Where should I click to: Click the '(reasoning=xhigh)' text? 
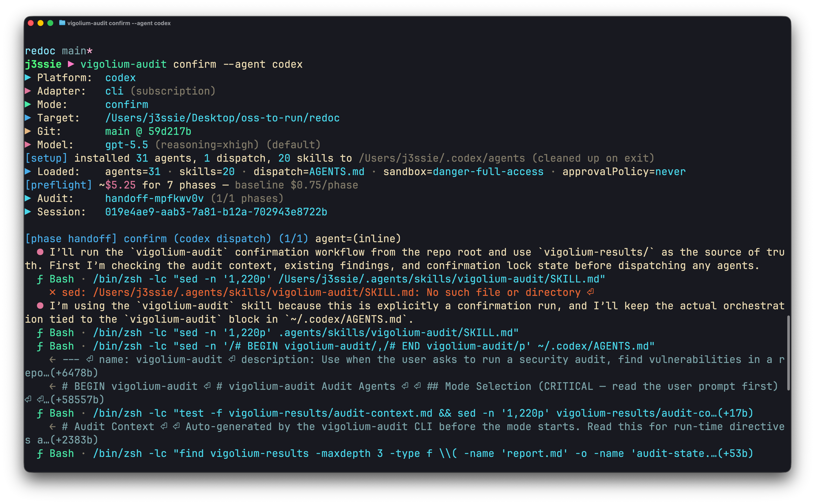click(207, 145)
